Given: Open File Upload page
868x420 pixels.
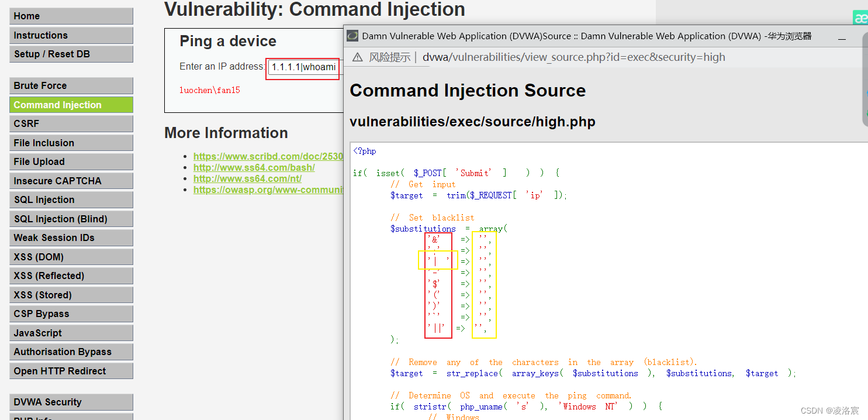Looking at the screenshot, I should 71,161.
